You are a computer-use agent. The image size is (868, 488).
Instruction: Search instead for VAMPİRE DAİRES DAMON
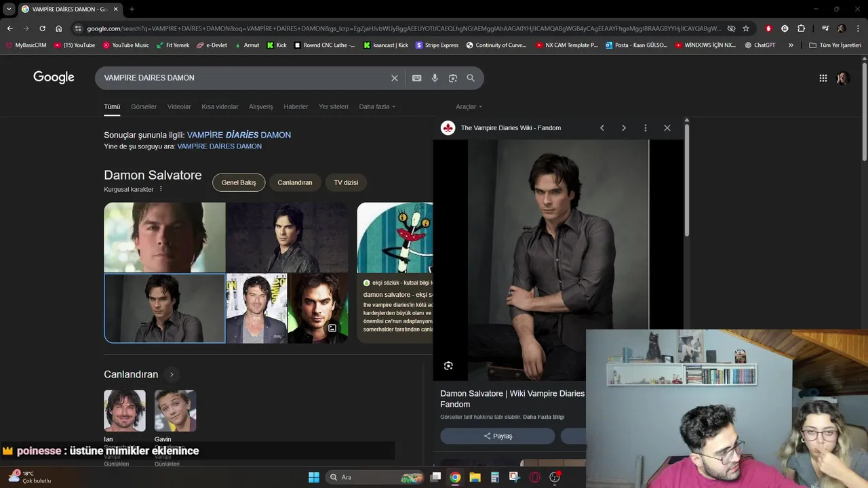219,146
